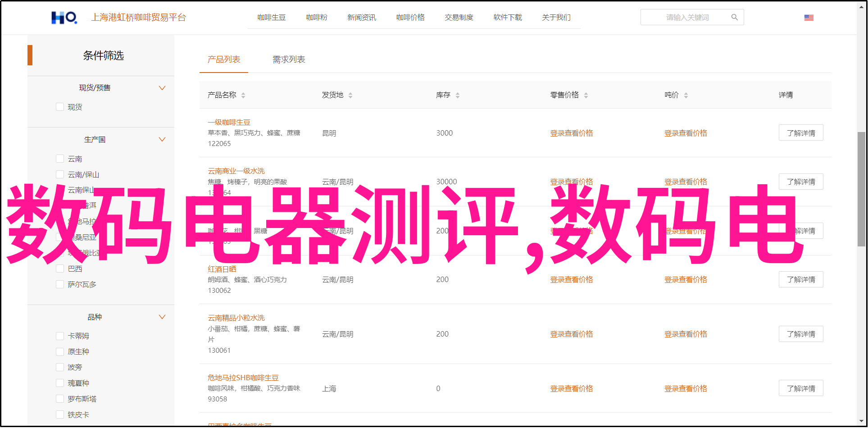Check the 罗布斯塔 checkbox
Screen dimensions: 868x428
(60, 399)
